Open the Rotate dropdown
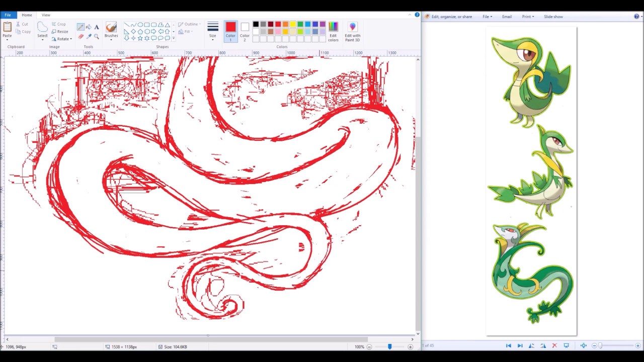The width and height of the screenshot is (644, 362). click(62, 39)
